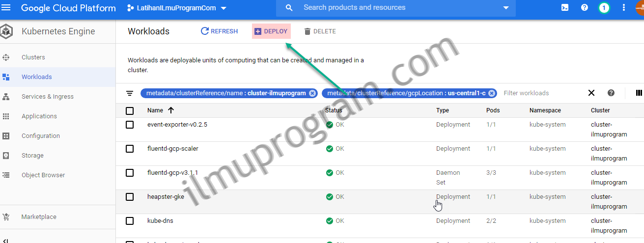Check the fluentd-gcp-v3.1.1 row checkbox
644x243 pixels.
[x=130, y=173]
